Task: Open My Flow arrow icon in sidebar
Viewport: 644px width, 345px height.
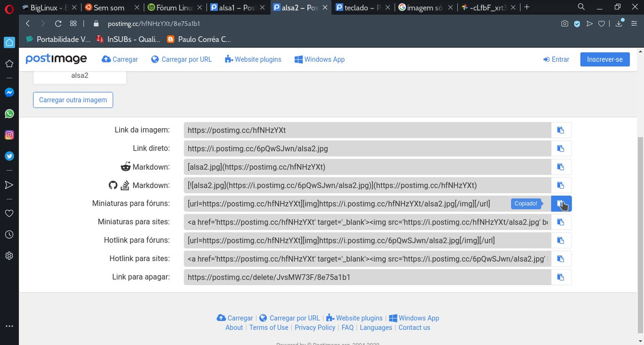Action: point(9,185)
